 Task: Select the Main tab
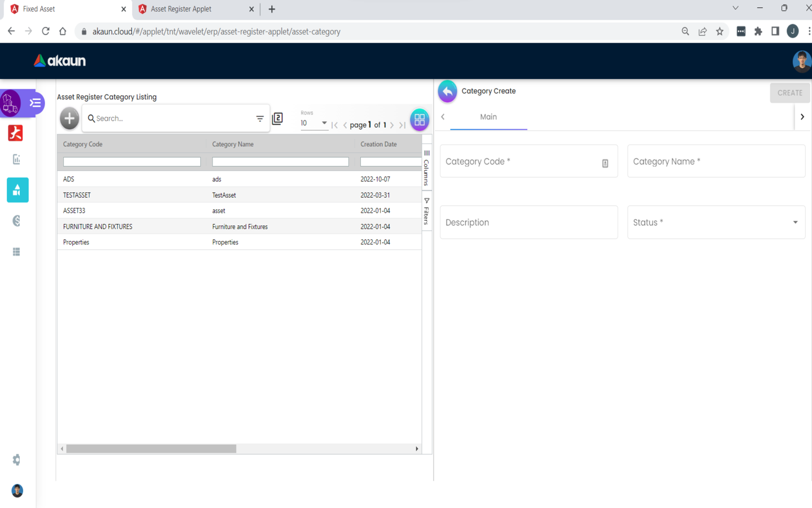(488, 117)
